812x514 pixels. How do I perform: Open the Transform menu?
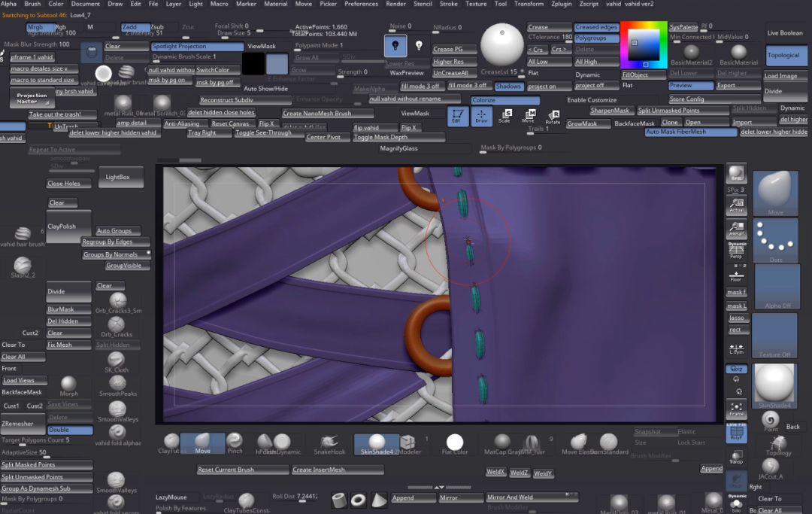coord(529,4)
